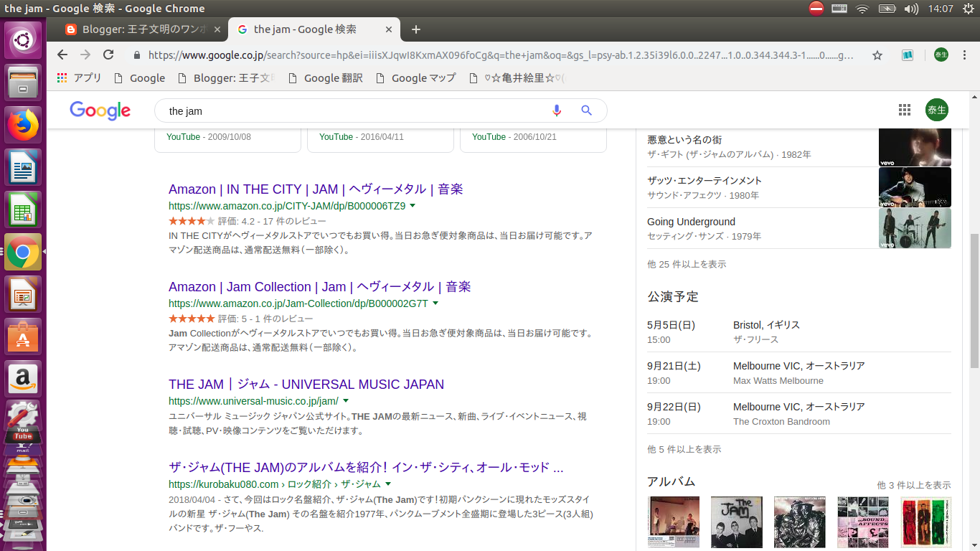Launch LibreOffice Impress from the dock

(23, 294)
